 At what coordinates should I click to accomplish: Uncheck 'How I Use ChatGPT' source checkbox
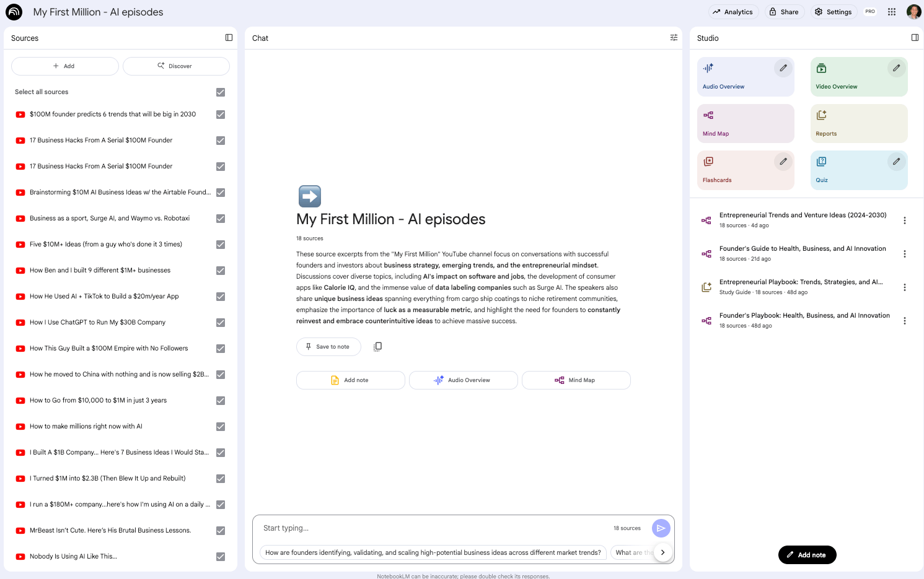click(x=221, y=323)
